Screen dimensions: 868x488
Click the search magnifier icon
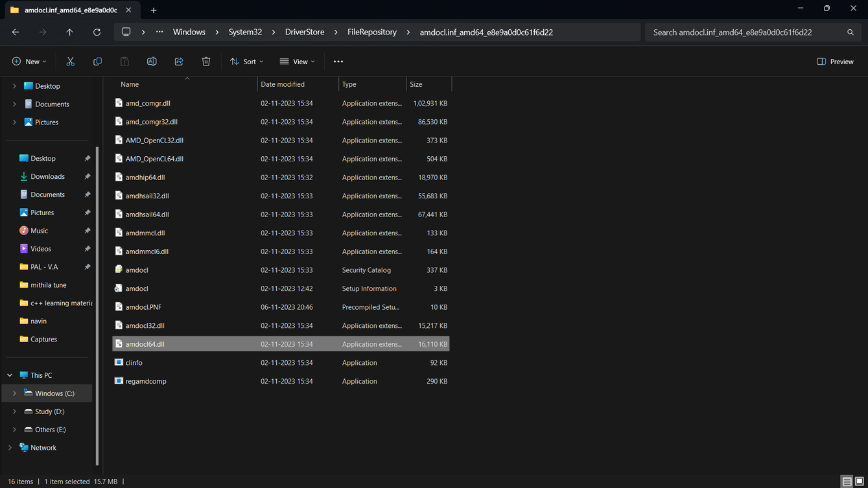point(850,32)
